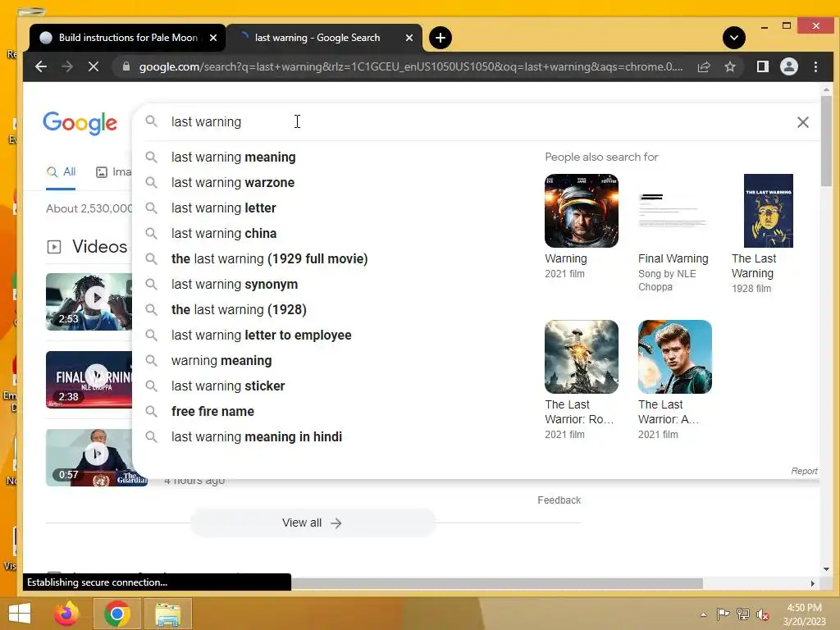Switch to the Build instructions for Pale Moon tab
The image size is (840, 630).
[127, 38]
